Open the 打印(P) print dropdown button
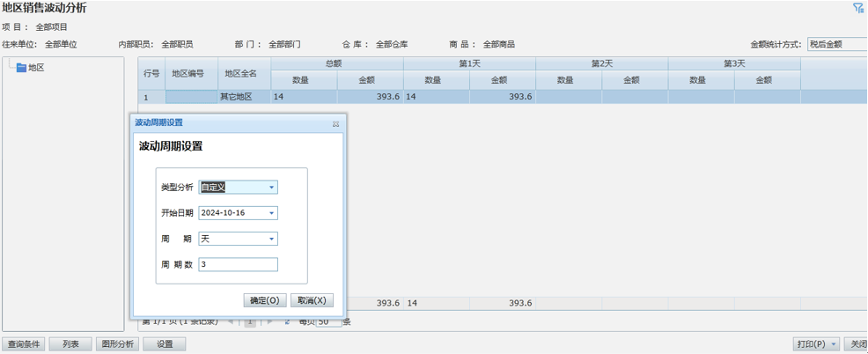The height and width of the screenshot is (354, 868). pos(816,344)
